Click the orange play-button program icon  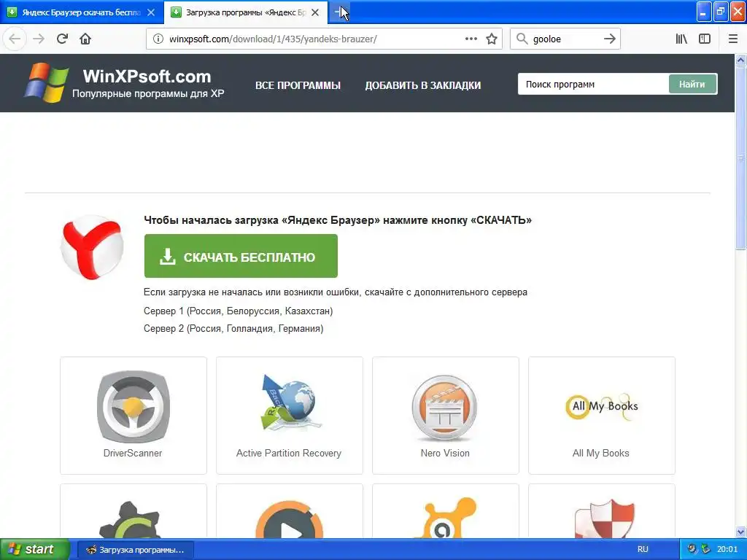(289, 519)
